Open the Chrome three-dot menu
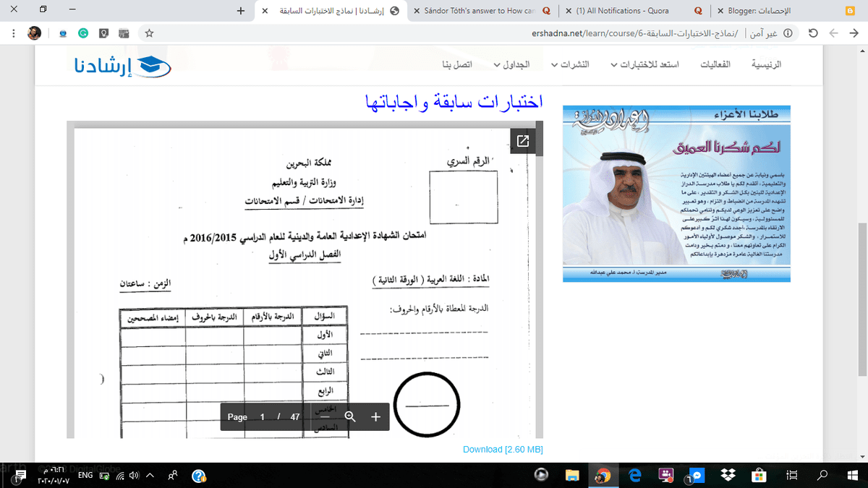 click(x=13, y=33)
